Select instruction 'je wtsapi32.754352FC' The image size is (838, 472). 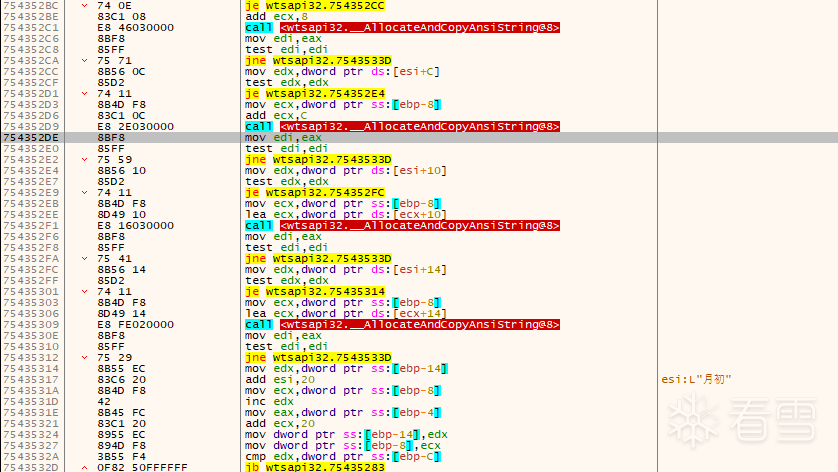coord(315,192)
